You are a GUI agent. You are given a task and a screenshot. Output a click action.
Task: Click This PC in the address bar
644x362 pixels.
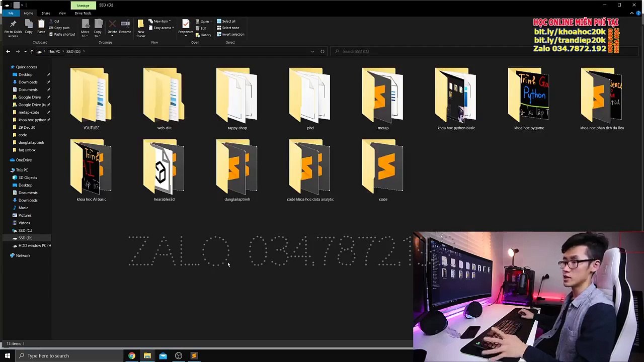pyautogui.click(x=54, y=51)
